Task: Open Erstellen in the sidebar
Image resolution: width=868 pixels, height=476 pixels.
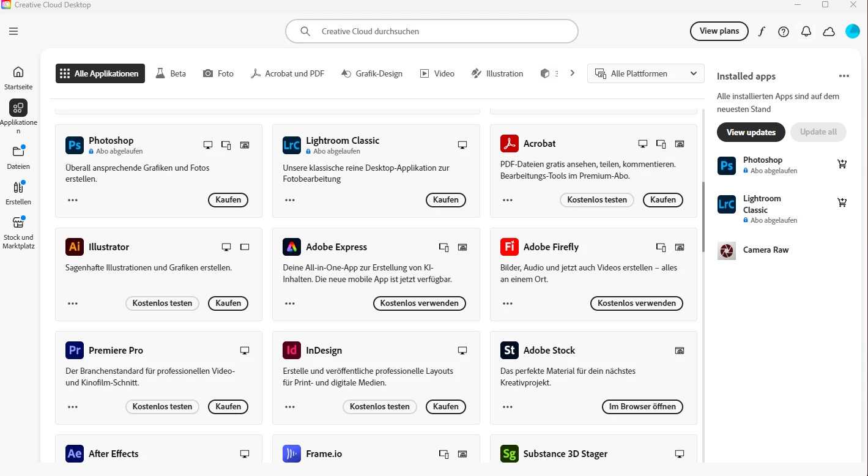Action: coord(18,193)
